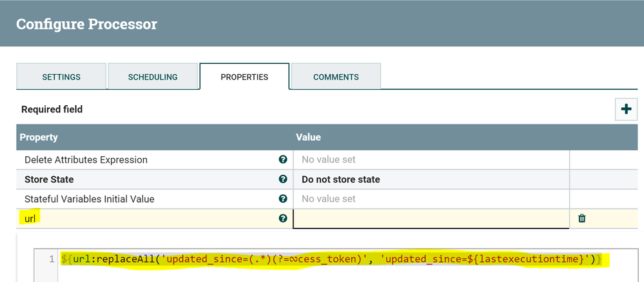Click line number 1 in editor gutter

(52, 259)
